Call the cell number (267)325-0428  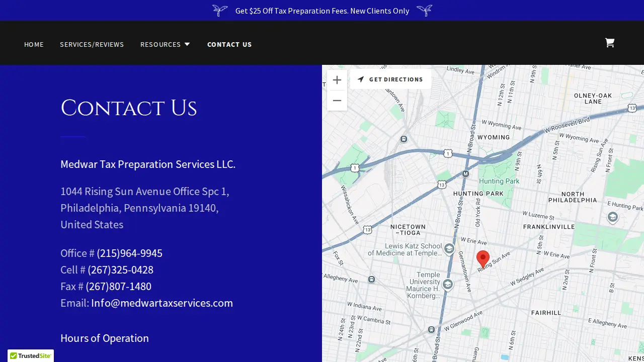[x=120, y=269]
